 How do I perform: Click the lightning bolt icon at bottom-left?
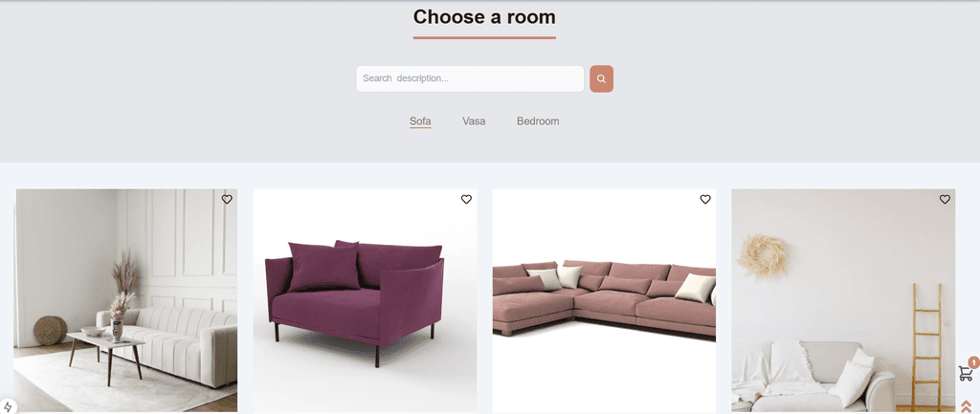[x=8, y=407]
